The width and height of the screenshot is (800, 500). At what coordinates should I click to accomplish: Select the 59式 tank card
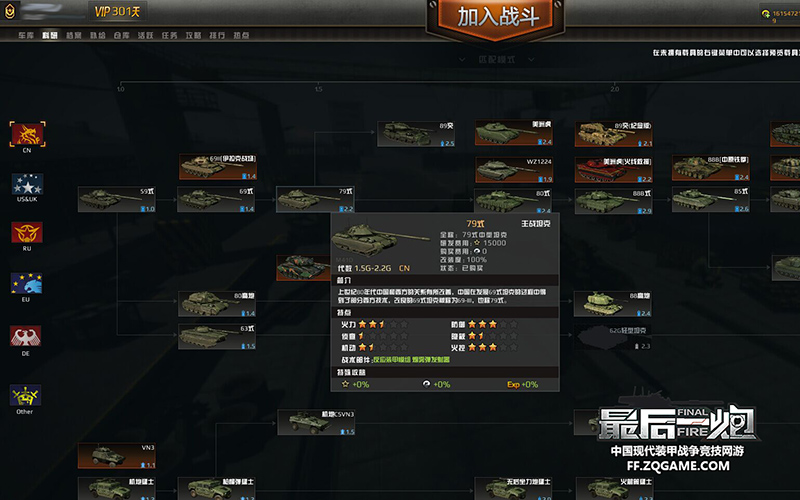(x=117, y=199)
